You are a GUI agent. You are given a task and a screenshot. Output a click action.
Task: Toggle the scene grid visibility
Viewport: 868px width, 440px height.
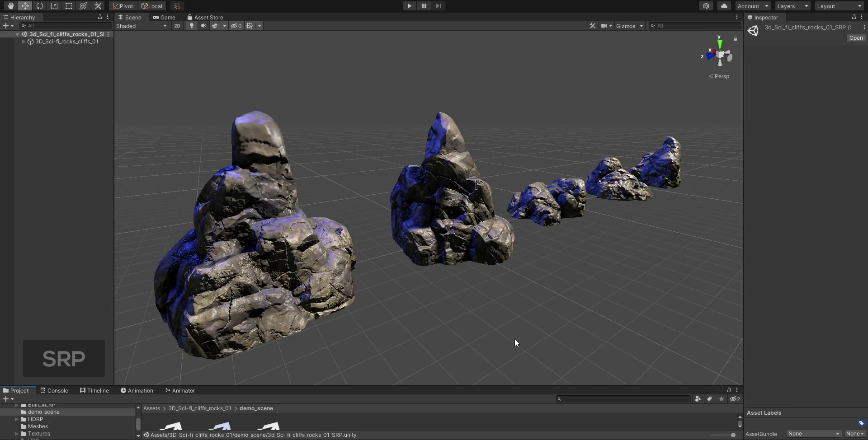(250, 26)
